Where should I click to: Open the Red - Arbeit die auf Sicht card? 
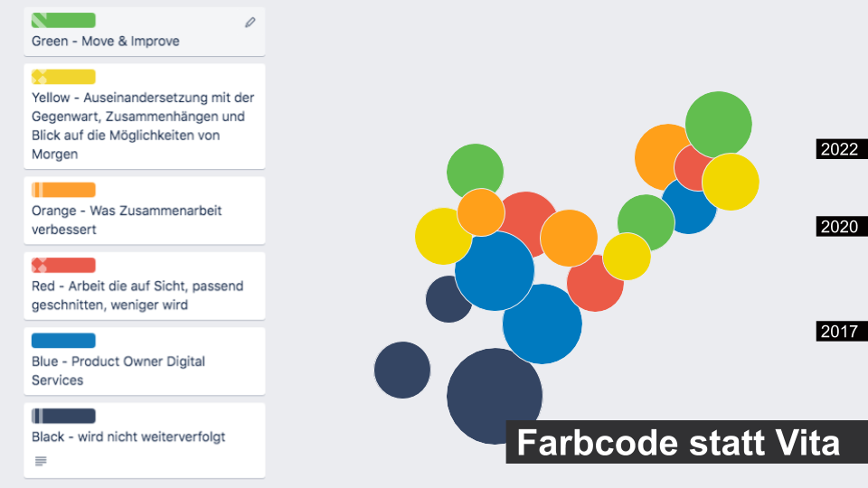click(x=145, y=286)
